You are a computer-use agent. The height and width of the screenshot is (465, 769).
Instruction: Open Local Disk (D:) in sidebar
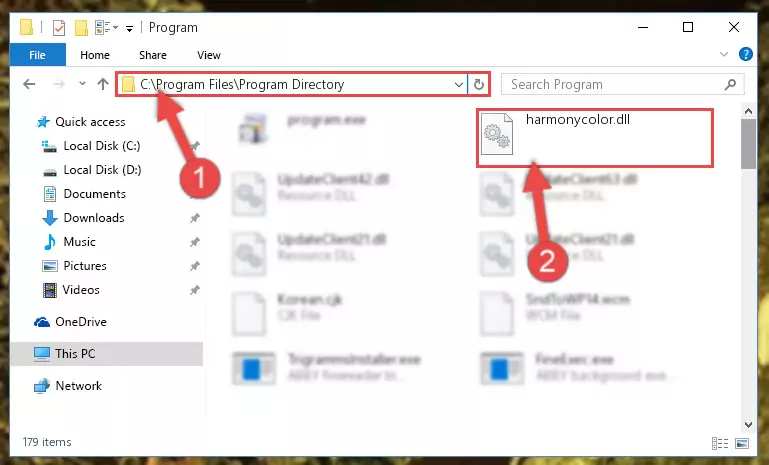coord(102,170)
